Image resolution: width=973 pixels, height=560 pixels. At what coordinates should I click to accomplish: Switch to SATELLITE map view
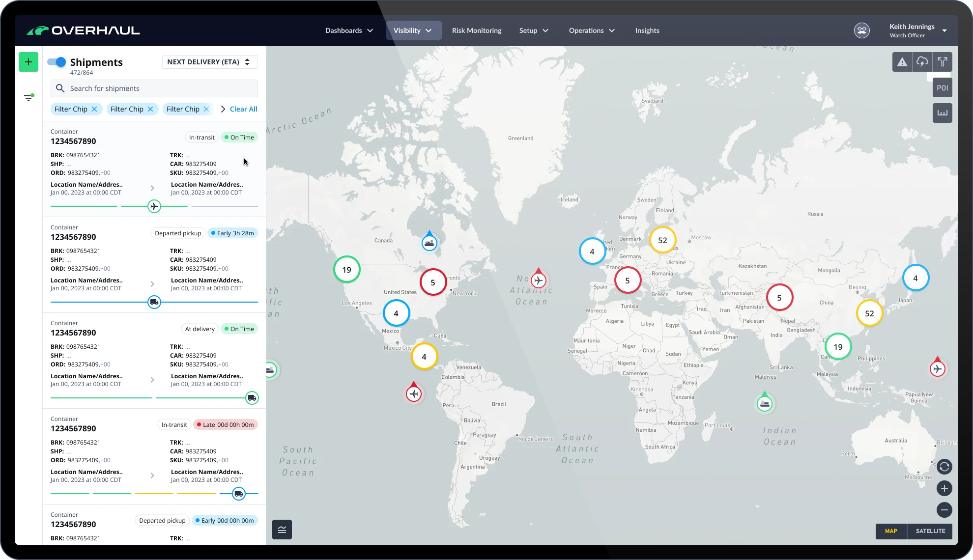coord(930,531)
